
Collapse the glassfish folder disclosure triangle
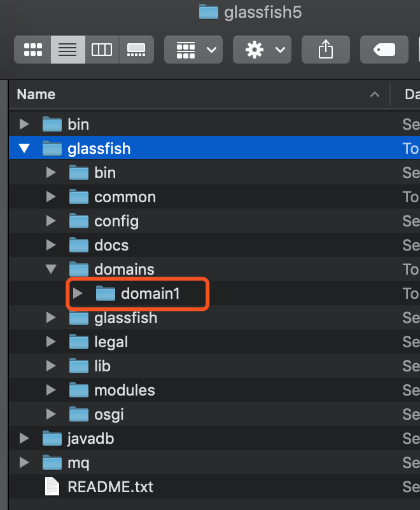pyautogui.click(x=24, y=148)
